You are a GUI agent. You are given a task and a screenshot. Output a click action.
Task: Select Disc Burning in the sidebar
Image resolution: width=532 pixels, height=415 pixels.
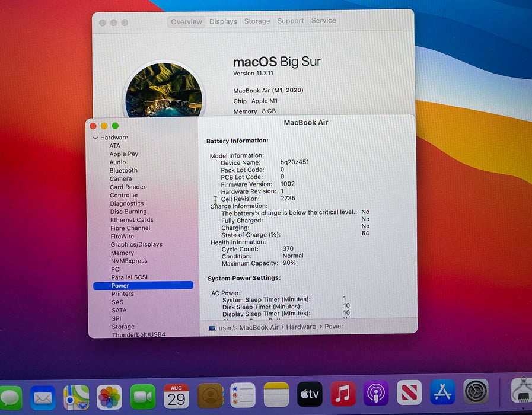click(x=128, y=212)
